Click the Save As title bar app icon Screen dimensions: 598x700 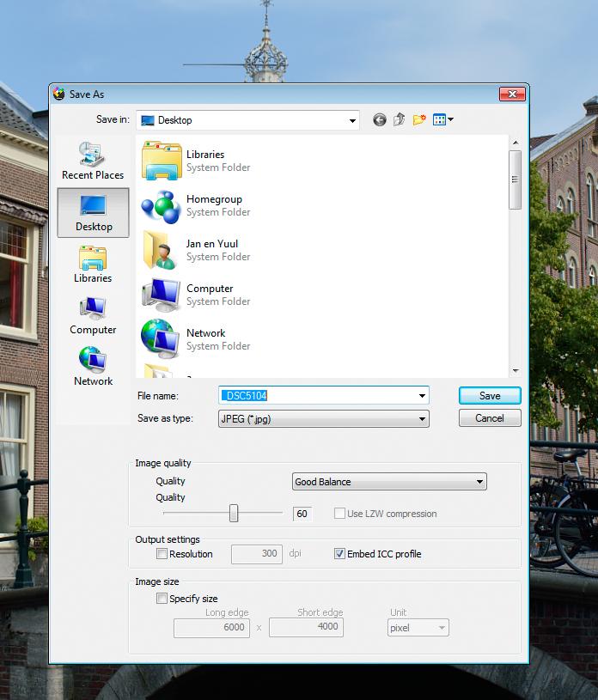point(59,94)
